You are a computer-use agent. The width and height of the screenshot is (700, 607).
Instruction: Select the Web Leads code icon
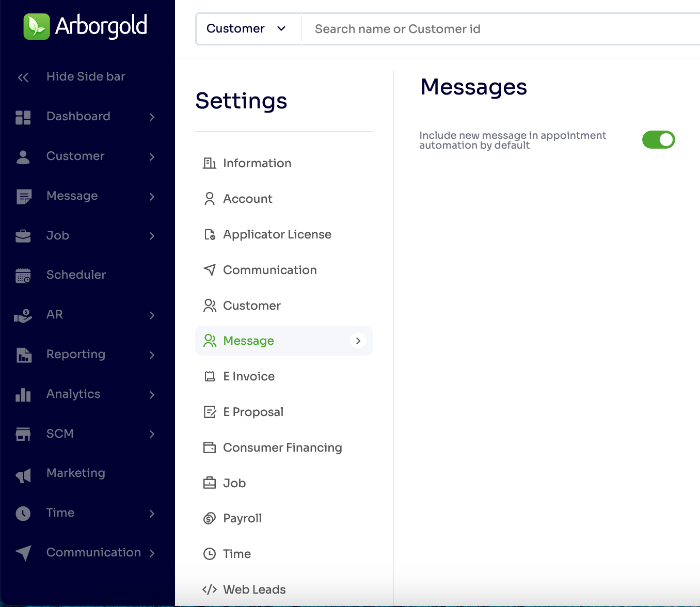tap(210, 589)
